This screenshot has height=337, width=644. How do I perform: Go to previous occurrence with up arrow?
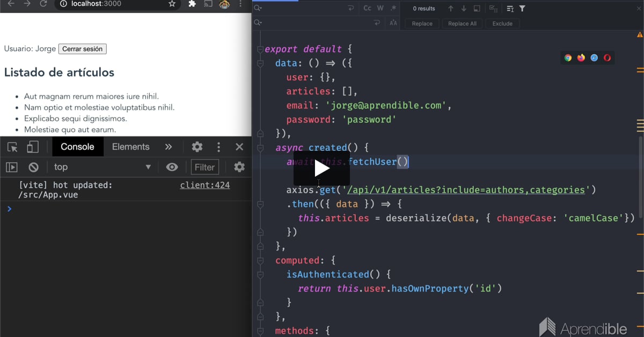(x=450, y=9)
